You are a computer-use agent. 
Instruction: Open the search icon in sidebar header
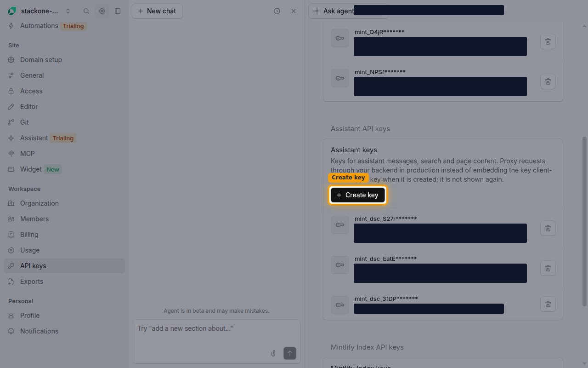coord(86,11)
